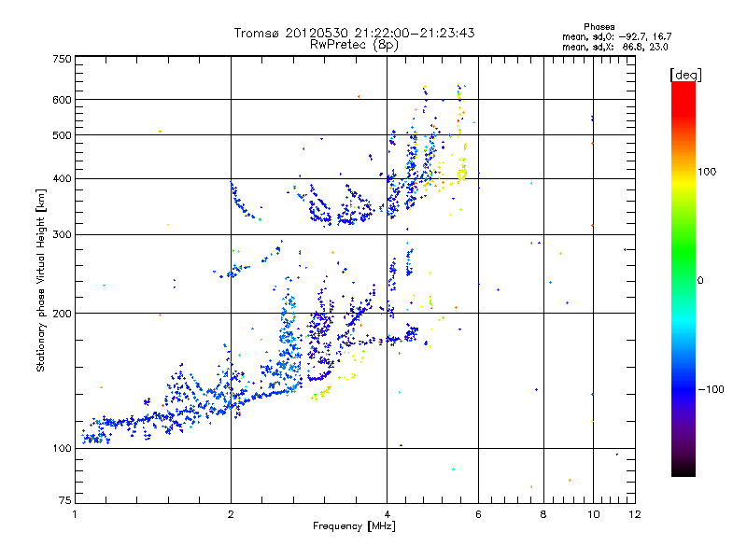Click the '0' colorbar tick label
This screenshot has width=747, height=560.
[x=700, y=280]
